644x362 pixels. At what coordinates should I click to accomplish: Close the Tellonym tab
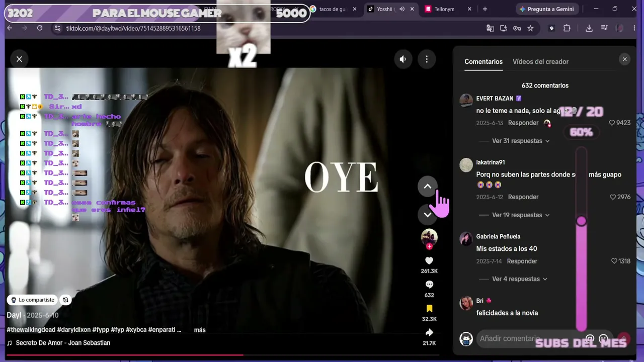click(x=469, y=9)
